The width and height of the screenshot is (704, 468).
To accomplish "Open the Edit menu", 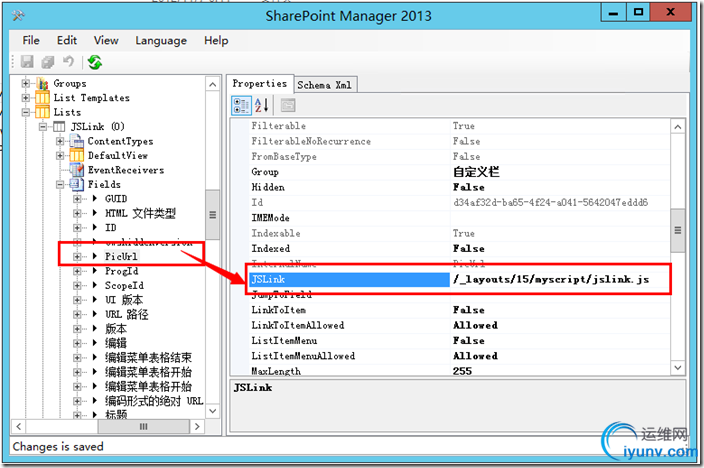I will click(66, 40).
